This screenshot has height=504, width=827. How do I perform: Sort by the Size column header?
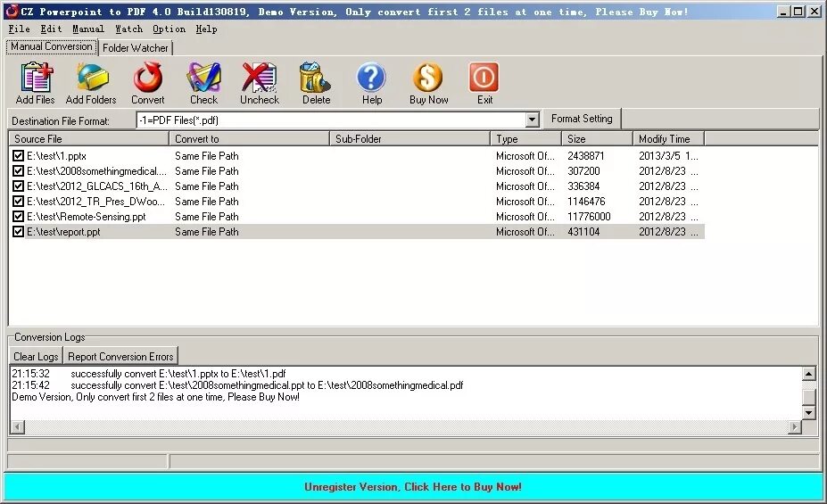coord(597,138)
